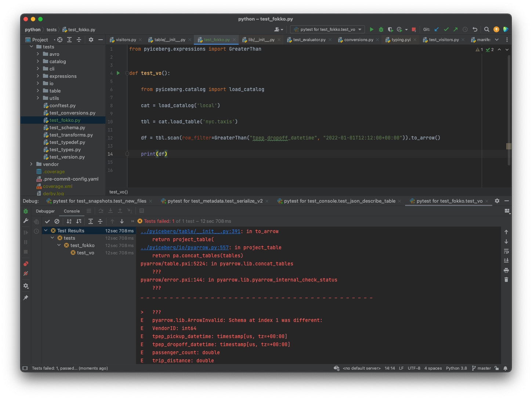Sort test results alphabetically
Screen dimensions: 532x399
tap(69, 221)
